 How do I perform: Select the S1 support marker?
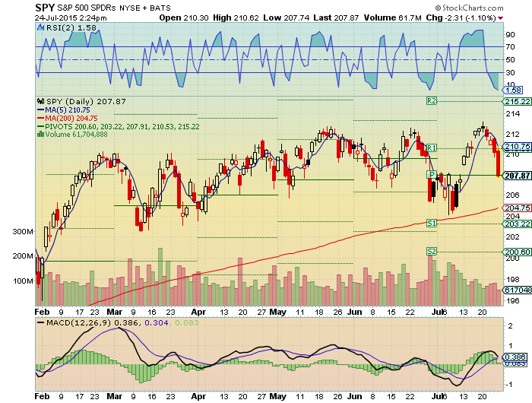[x=431, y=223]
